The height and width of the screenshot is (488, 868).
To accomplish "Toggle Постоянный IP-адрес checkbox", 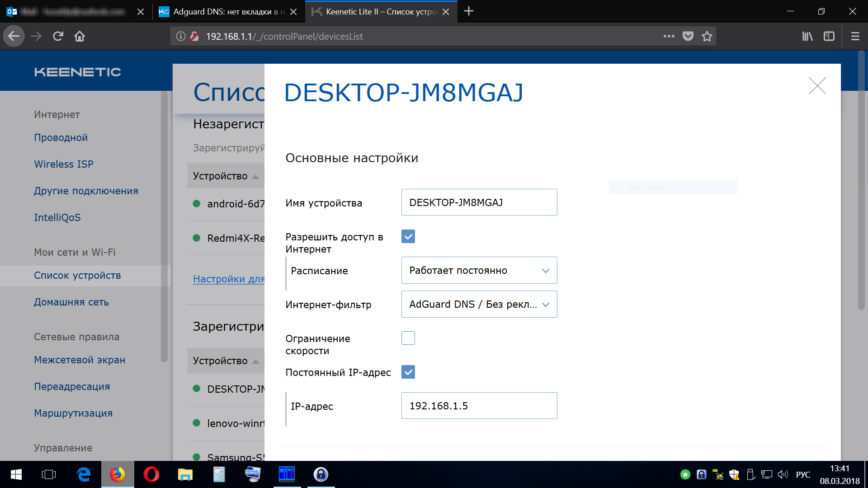I will tap(408, 372).
